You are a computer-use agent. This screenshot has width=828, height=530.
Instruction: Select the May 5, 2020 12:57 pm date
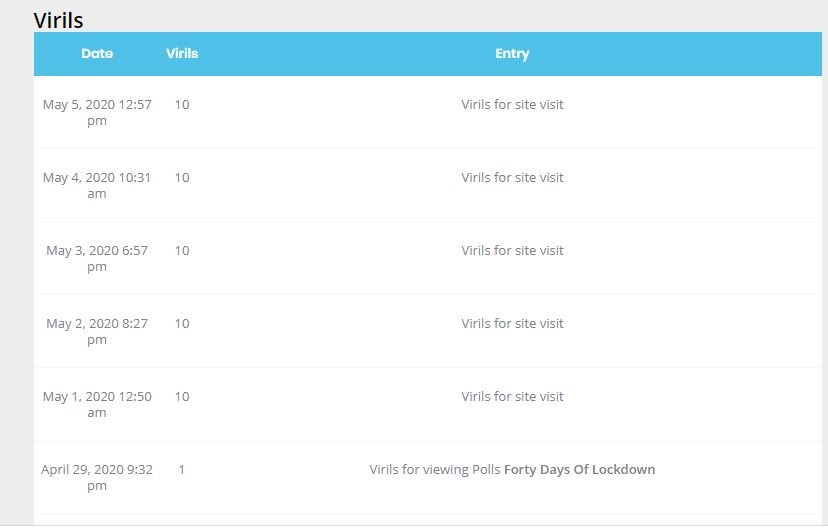tap(97, 112)
